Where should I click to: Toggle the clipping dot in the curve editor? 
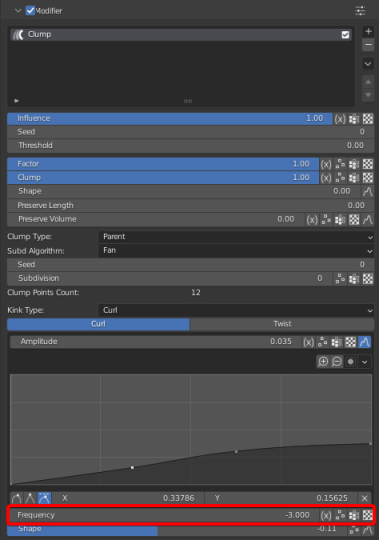tap(350, 362)
